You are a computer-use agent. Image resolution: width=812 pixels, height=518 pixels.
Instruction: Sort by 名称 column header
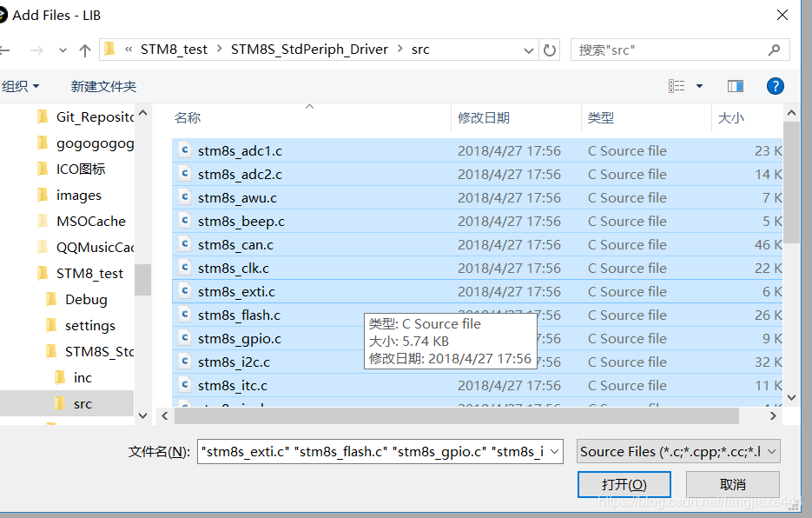click(x=311, y=118)
